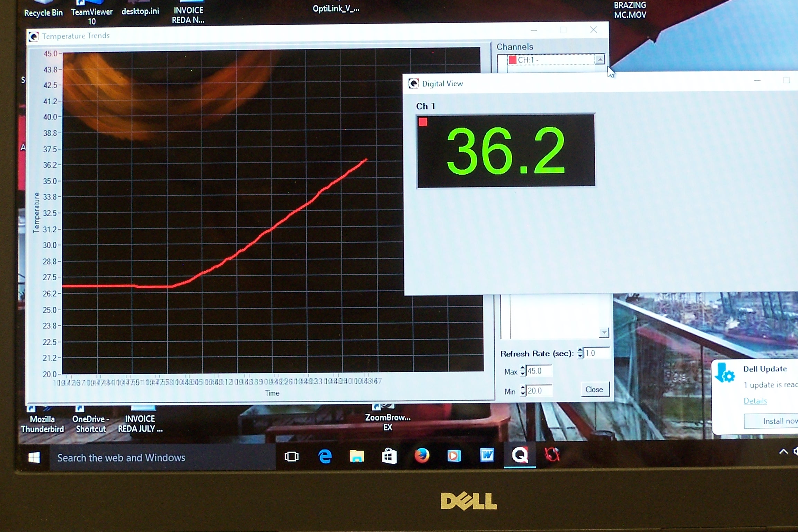Open the Details link under Dell Update
Image resolution: width=798 pixels, height=532 pixels.
coord(756,401)
